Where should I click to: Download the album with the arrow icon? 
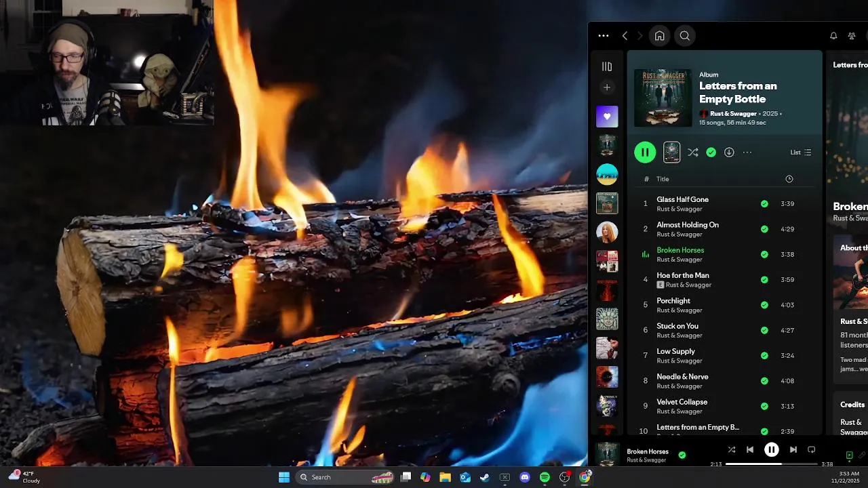[729, 152]
